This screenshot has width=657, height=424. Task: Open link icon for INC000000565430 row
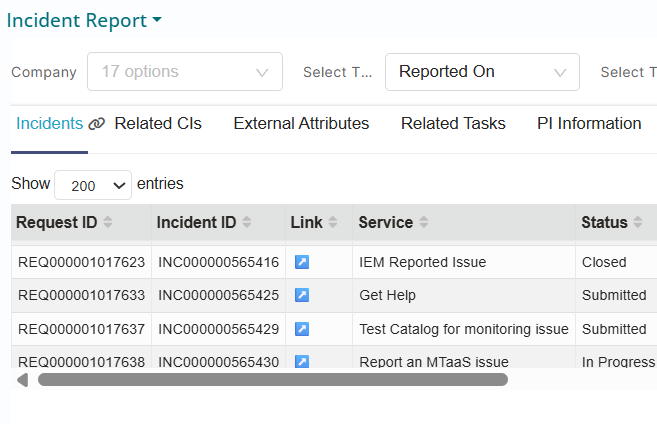tap(302, 361)
